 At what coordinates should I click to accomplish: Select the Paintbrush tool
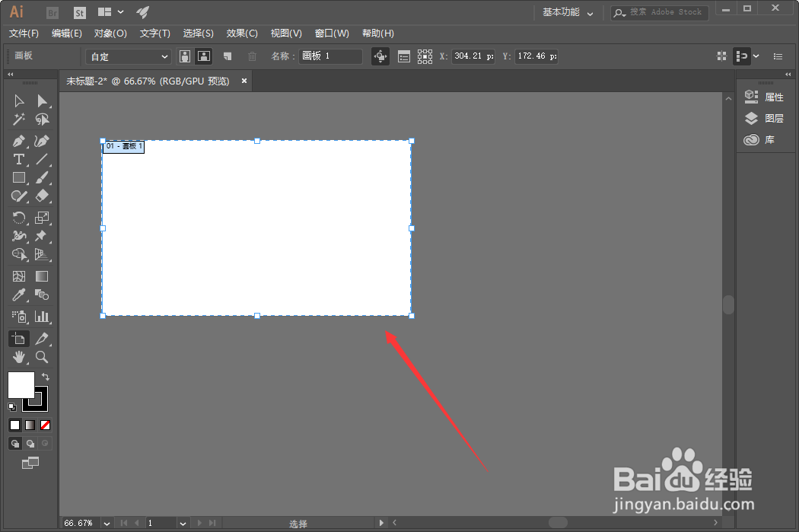(x=42, y=178)
